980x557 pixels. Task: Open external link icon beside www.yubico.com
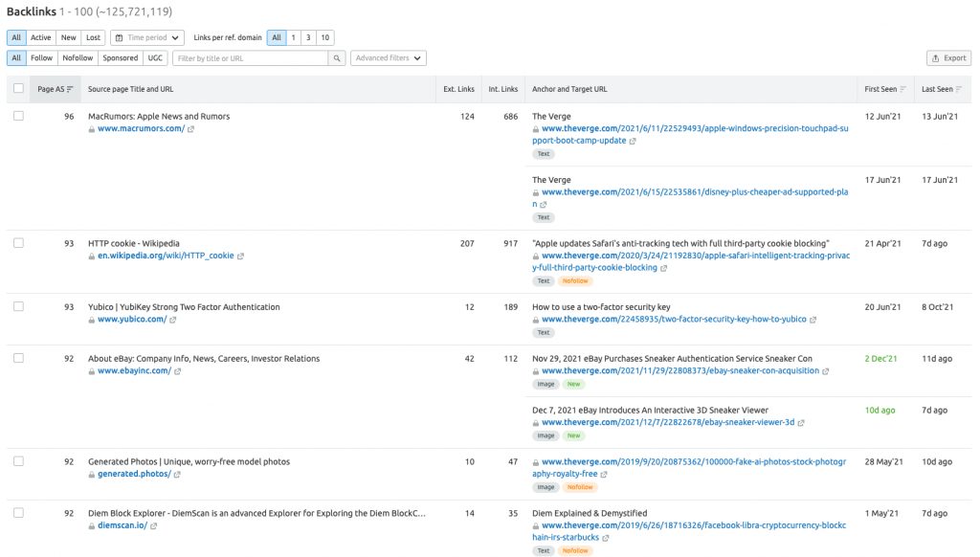(173, 320)
